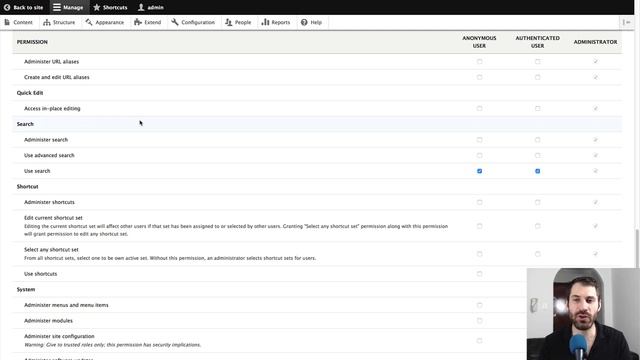
Task: Click the Shortcut section heading
Action: (27, 187)
